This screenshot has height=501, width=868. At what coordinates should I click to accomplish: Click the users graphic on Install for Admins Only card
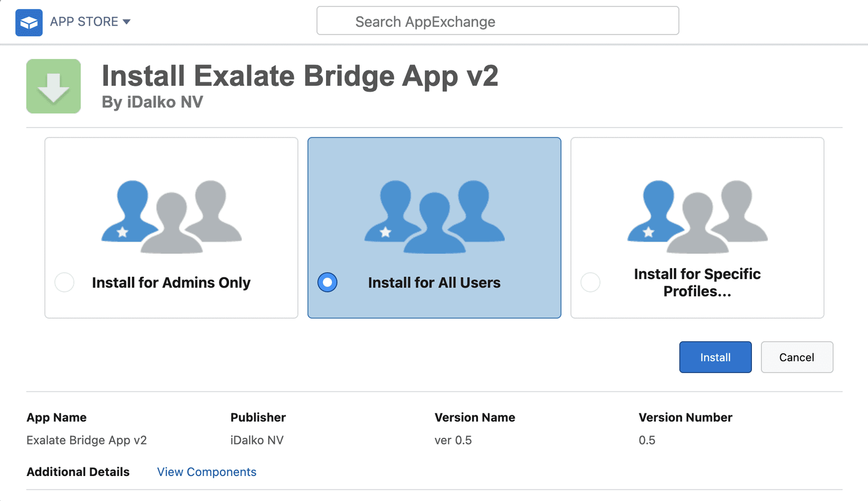point(171,217)
